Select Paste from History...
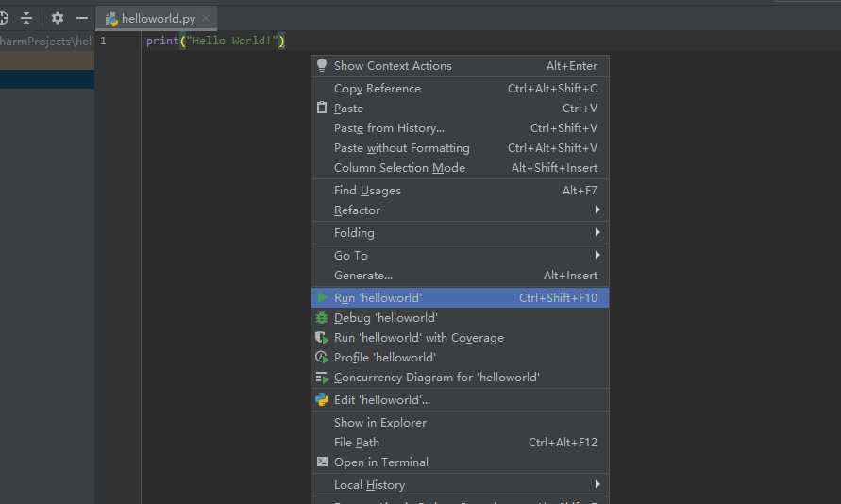This screenshot has width=841, height=504. click(461, 128)
